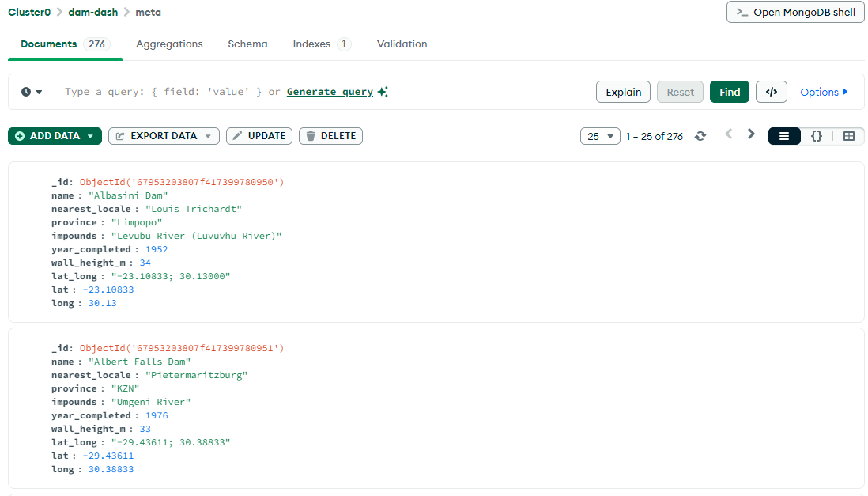Viewport: 868px width, 496px height.
Task: Open MongoDB shell button
Action: [x=795, y=12]
